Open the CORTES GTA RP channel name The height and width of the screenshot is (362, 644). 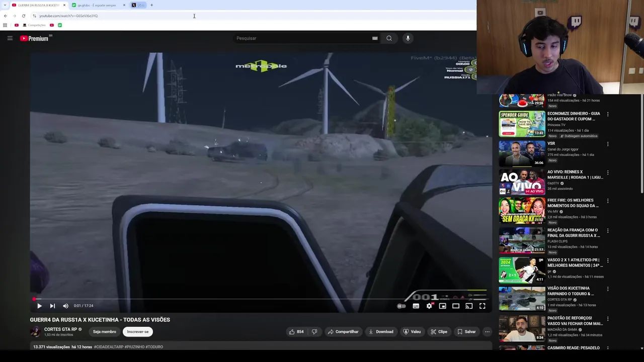60,329
